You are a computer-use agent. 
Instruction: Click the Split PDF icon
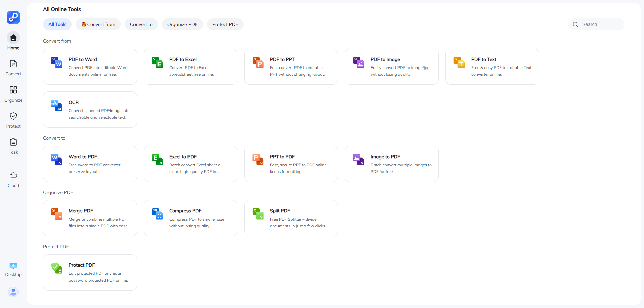258,213
